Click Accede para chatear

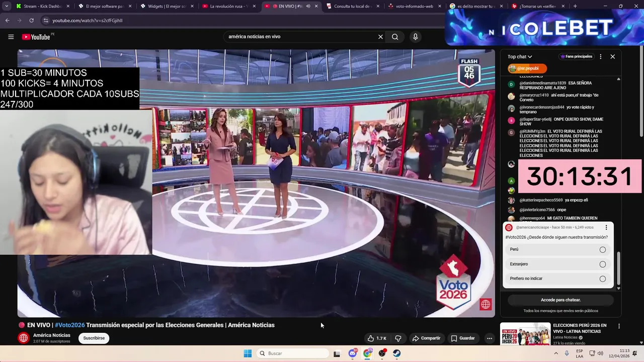click(560, 300)
